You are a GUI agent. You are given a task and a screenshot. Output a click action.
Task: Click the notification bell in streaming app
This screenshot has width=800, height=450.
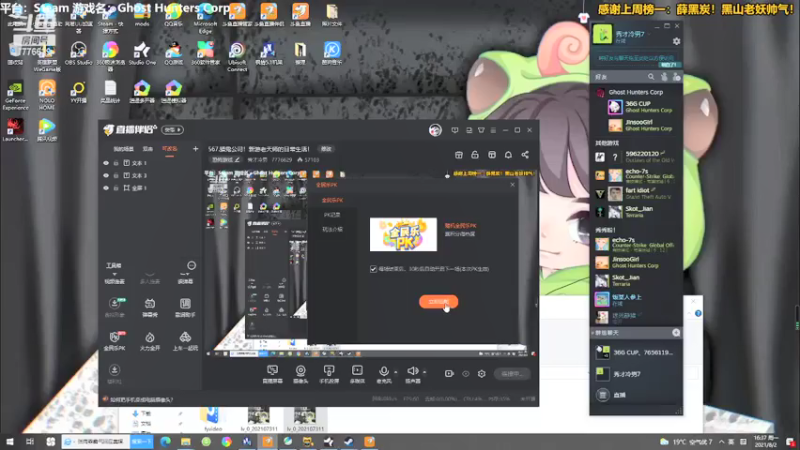(x=508, y=155)
